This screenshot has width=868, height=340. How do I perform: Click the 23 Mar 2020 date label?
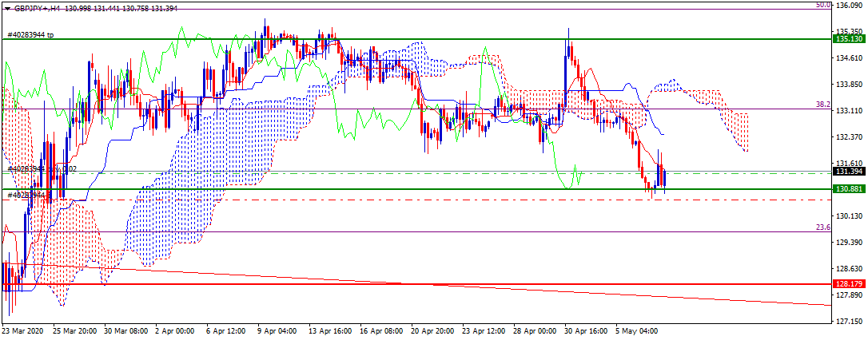23,332
